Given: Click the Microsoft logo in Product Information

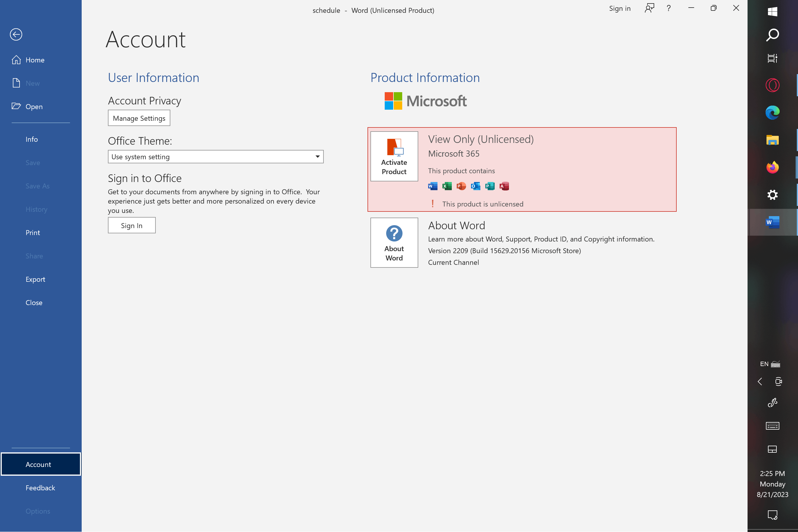Looking at the screenshot, I should pos(426,101).
